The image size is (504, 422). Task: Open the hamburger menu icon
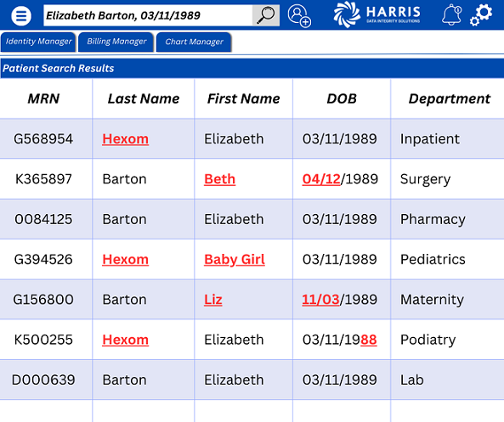(21, 15)
